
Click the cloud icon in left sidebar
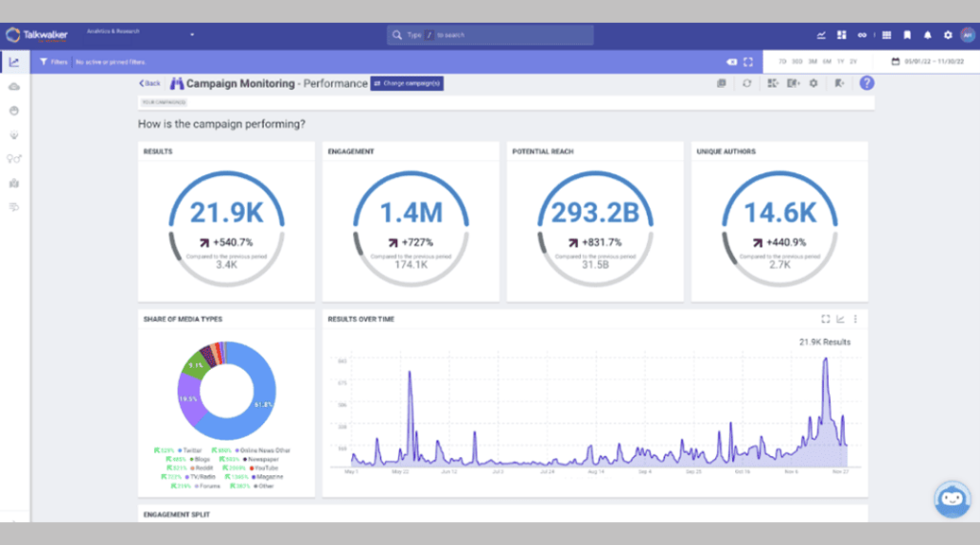click(x=14, y=86)
